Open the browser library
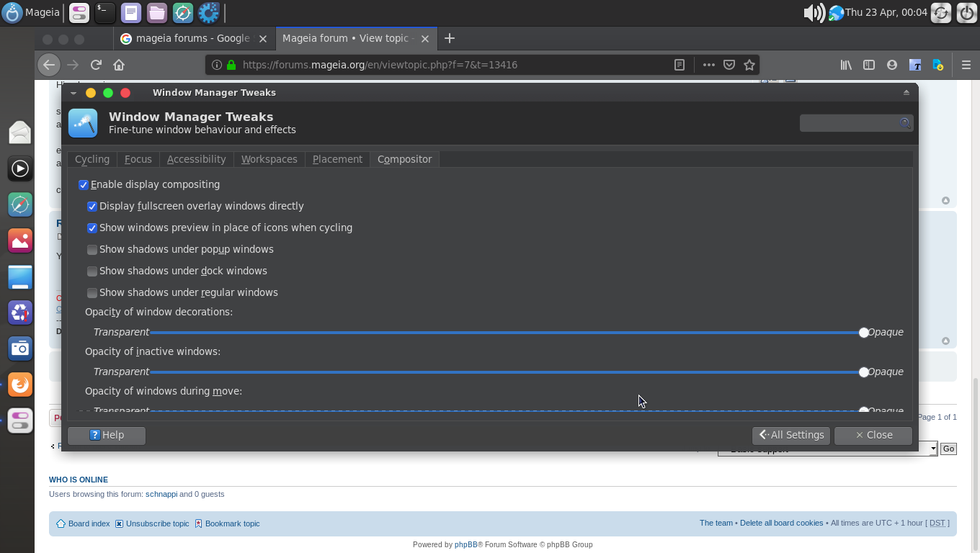This screenshot has height=553, width=980. click(x=846, y=65)
